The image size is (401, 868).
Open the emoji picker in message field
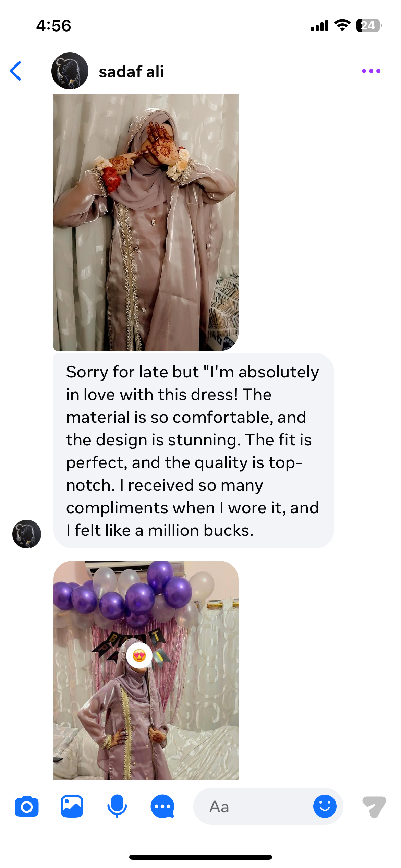coord(325,806)
